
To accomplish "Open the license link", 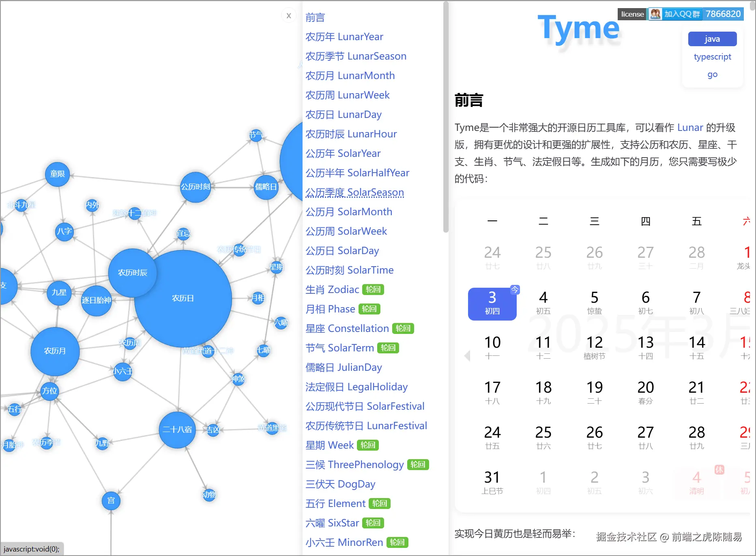I will click(x=631, y=13).
